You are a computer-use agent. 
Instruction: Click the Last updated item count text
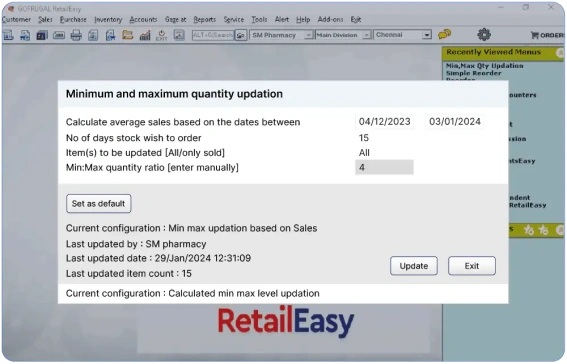[129, 274]
